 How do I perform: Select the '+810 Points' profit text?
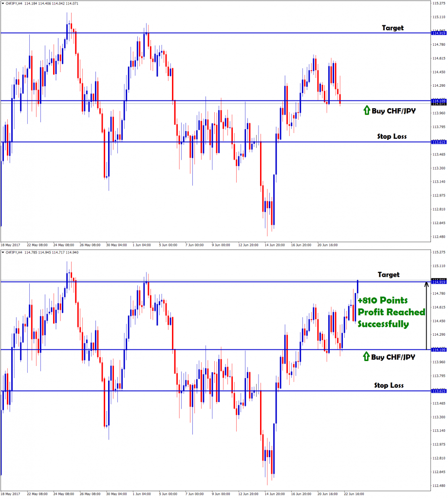click(382, 300)
